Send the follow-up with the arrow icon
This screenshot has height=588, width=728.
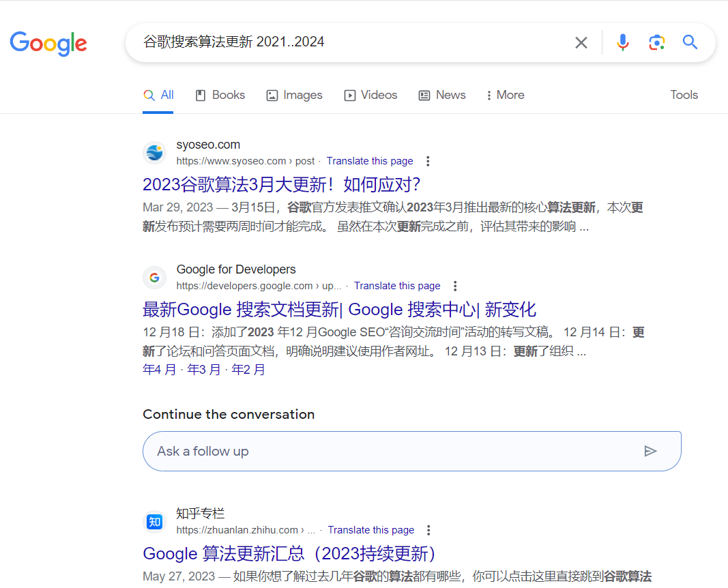[x=650, y=451]
